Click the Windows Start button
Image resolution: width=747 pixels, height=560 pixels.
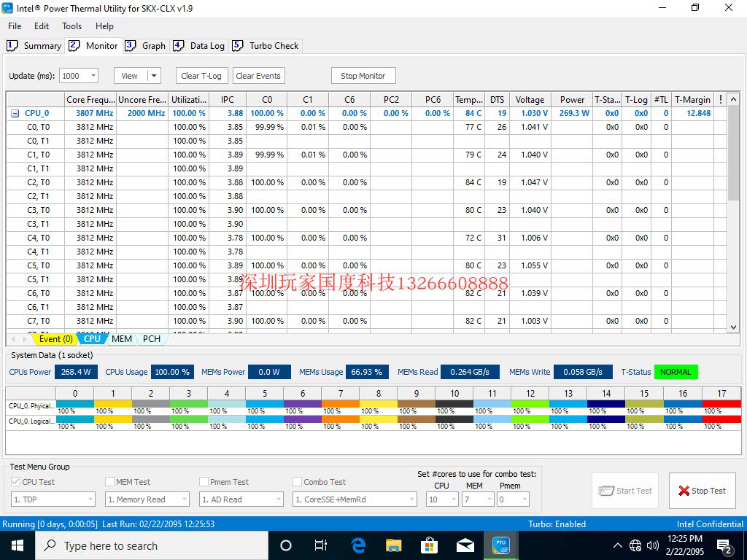click(x=18, y=545)
